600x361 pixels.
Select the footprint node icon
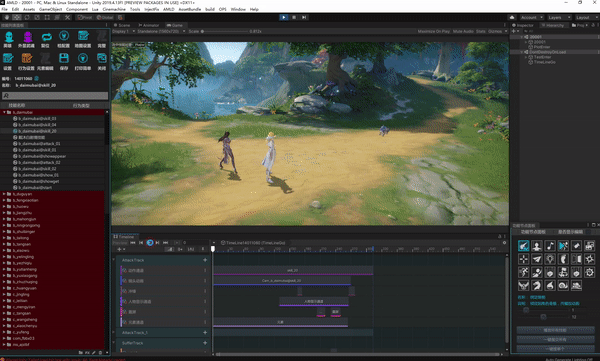[x=563, y=259]
